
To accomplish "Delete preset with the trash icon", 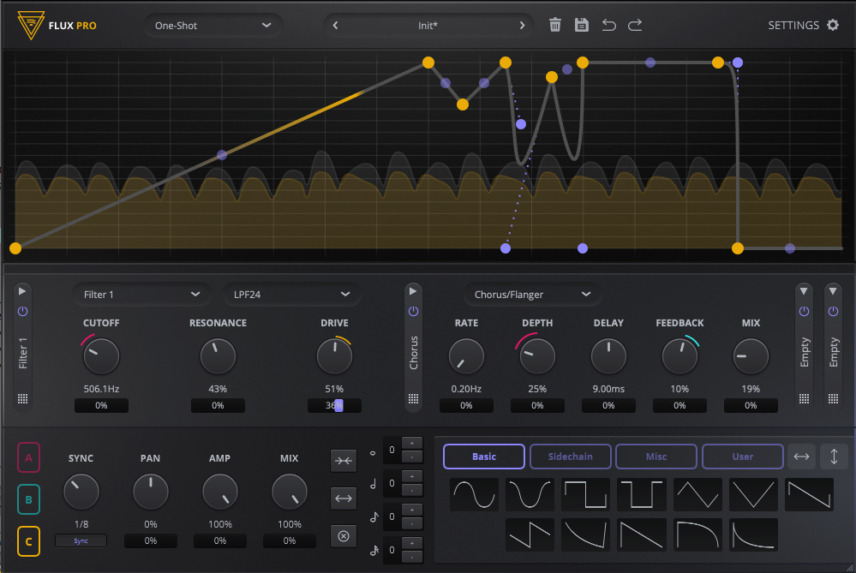I will (x=555, y=25).
